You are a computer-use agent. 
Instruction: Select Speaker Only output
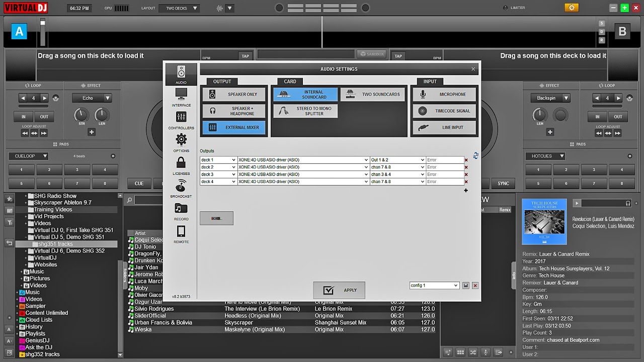pyautogui.click(x=233, y=94)
